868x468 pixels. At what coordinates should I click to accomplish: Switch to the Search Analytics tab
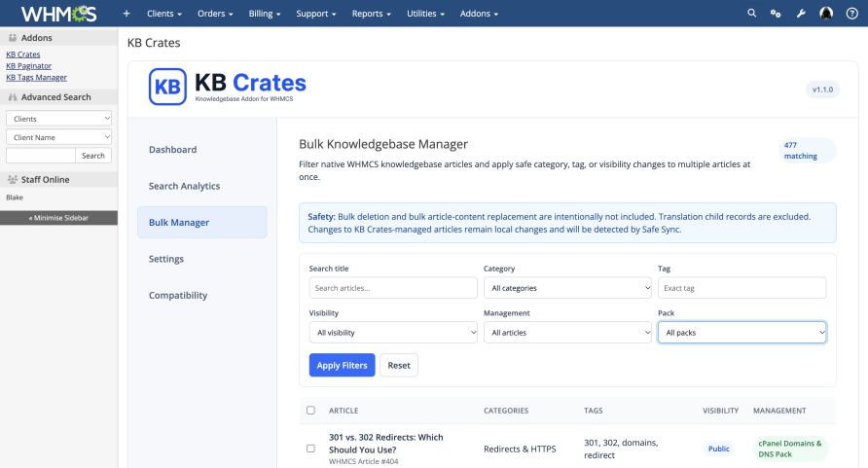click(x=202, y=186)
